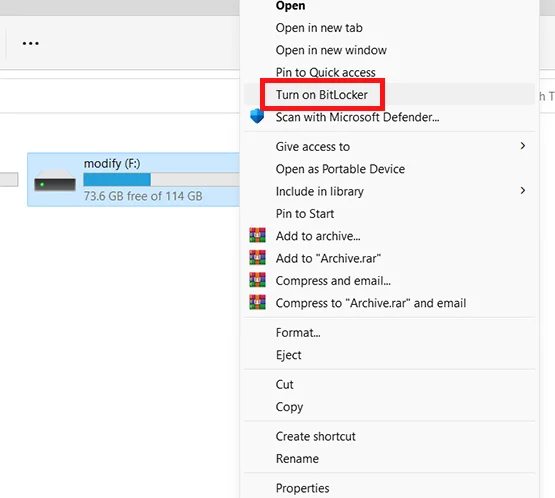Image resolution: width=555 pixels, height=498 pixels.
Task: Choose Add to archive...
Action: pos(318,236)
